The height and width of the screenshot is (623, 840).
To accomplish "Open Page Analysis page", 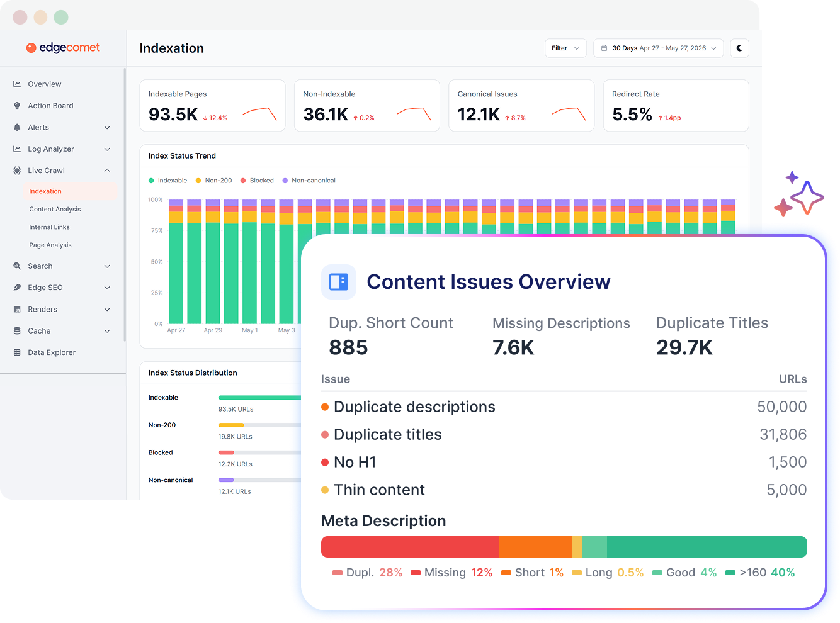I will (50, 245).
